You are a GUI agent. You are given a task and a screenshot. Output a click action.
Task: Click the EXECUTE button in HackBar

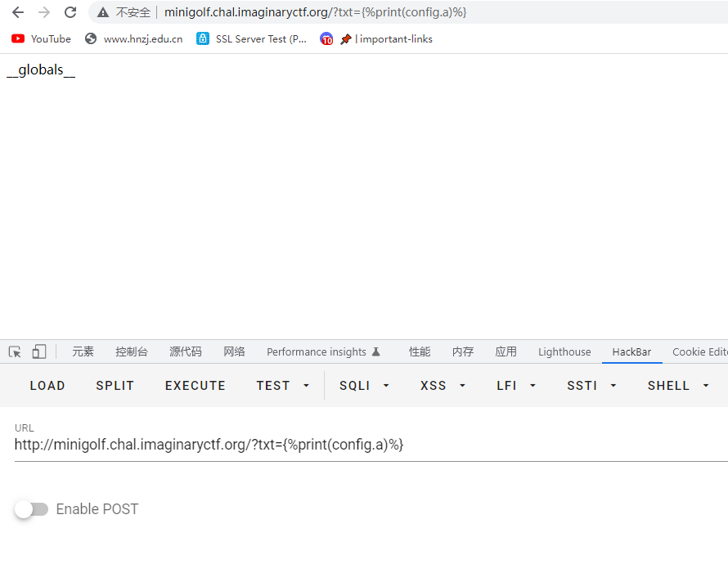coord(195,385)
